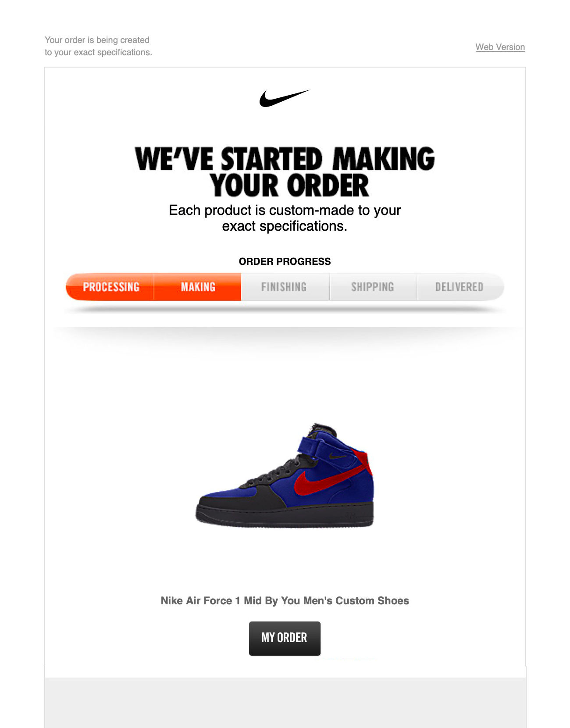Click the custom Air Force 1 shoe image
Image resolution: width=570 pixels, height=728 pixels.
285,475
